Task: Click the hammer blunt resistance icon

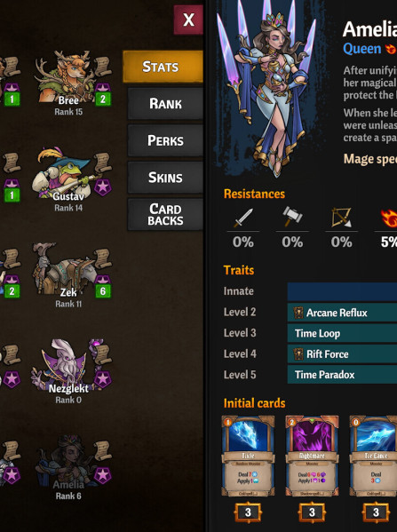Action: (x=292, y=216)
